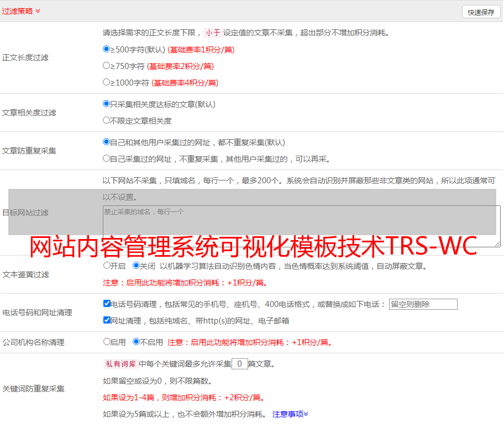Click the 如果留空或设为0，则不限篇数 text

pyautogui.click(x=158, y=381)
